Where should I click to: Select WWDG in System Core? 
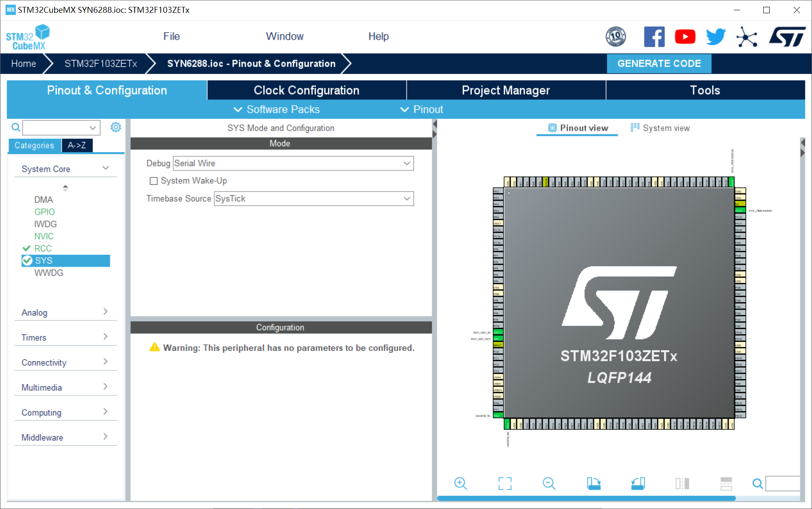49,273
